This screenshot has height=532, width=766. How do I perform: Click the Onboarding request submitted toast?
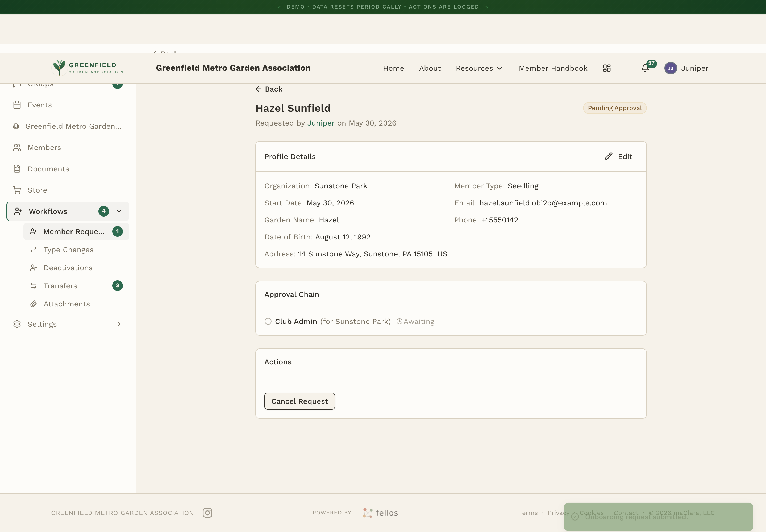(x=658, y=517)
